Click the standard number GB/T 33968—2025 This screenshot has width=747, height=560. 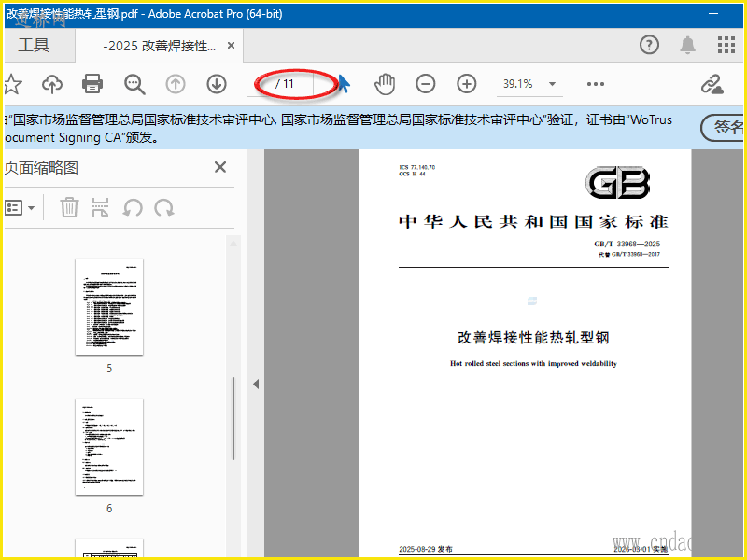(627, 244)
